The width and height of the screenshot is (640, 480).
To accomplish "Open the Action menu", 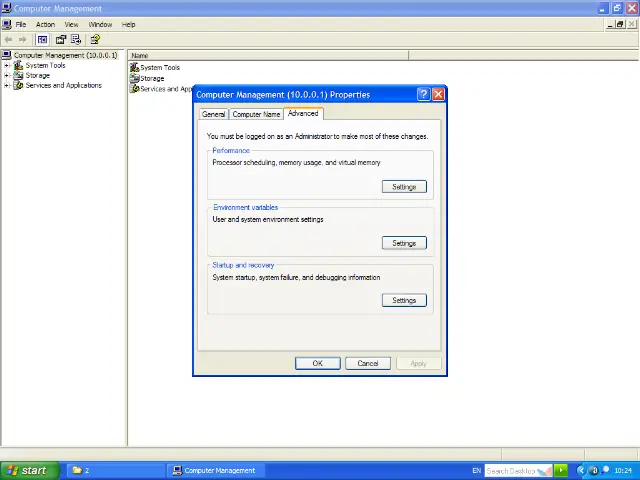I will [45, 24].
